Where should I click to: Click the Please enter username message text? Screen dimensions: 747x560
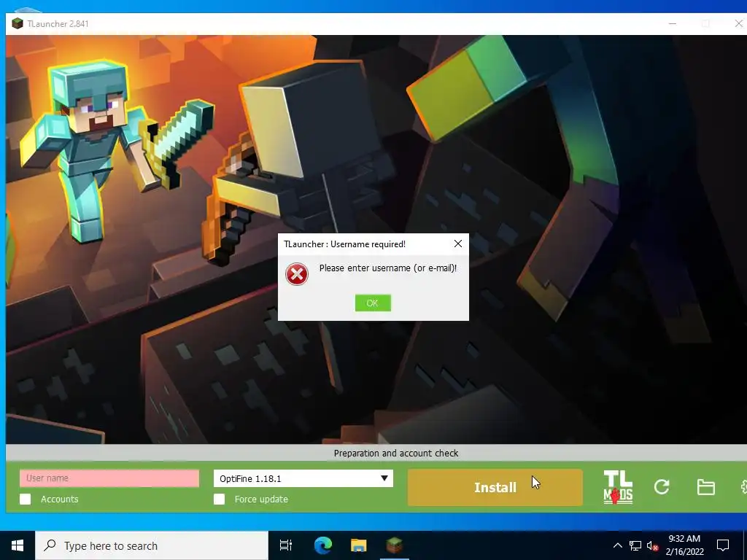point(388,268)
